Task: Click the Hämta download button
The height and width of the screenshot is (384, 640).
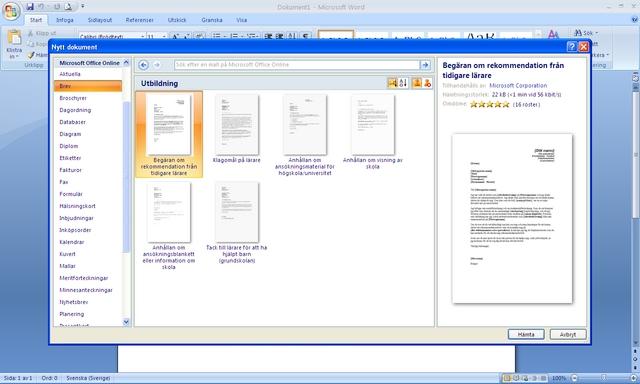Action: pos(526,334)
